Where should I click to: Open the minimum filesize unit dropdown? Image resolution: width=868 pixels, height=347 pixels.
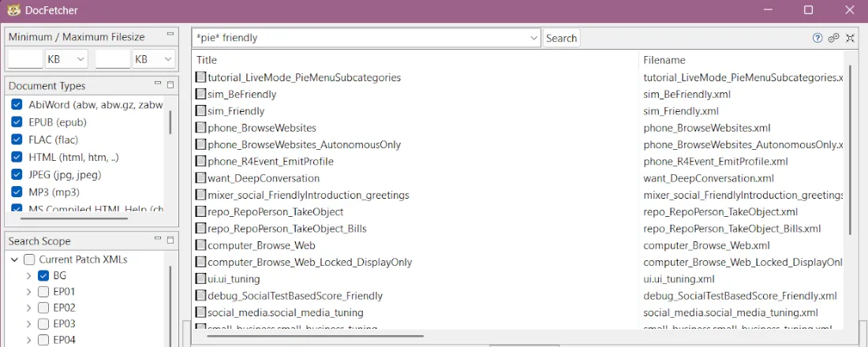(65, 59)
